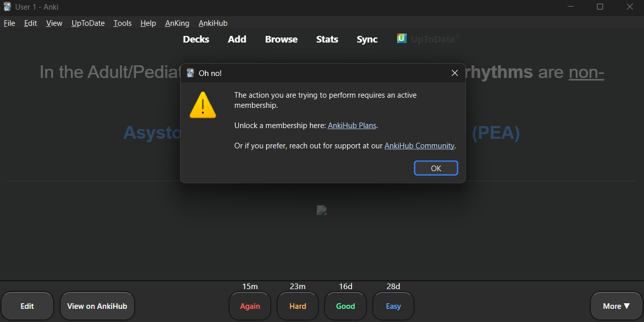Click the yellow warning triangle icon
Image resolution: width=644 pixels, height=322 pixels.
pyautogui.click(x=202, y=105)
